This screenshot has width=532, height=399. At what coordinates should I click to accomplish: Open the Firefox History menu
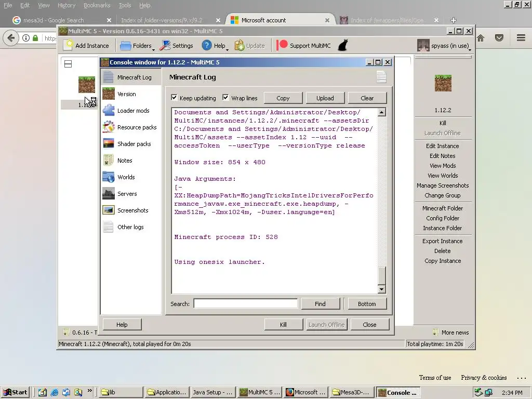pyautogui.click(x=66, y=5)
